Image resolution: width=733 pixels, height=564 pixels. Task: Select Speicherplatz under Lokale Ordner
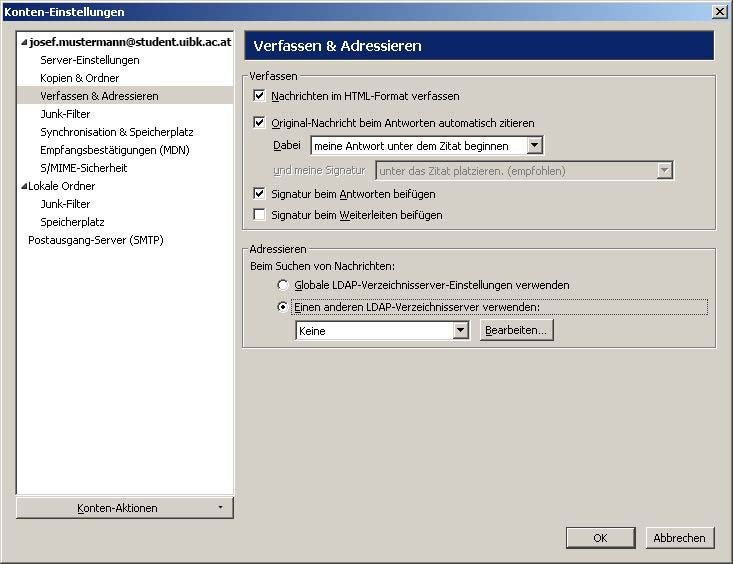tap(72, 222)
